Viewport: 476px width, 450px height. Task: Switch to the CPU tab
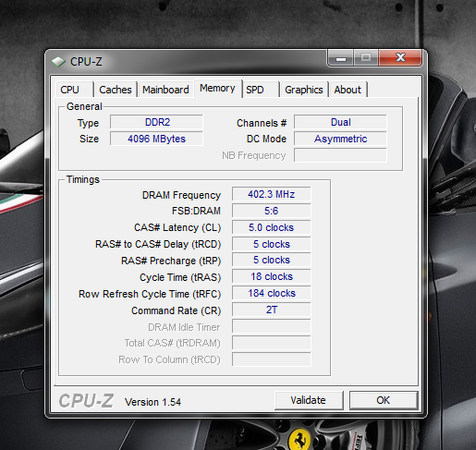tap(74, 90)
